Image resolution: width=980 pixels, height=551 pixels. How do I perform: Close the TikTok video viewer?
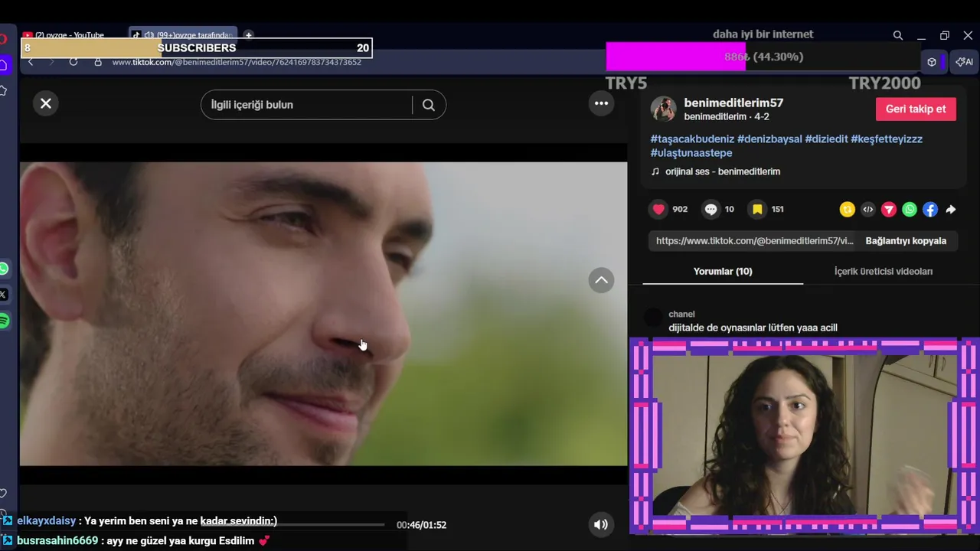pos(46,103)
